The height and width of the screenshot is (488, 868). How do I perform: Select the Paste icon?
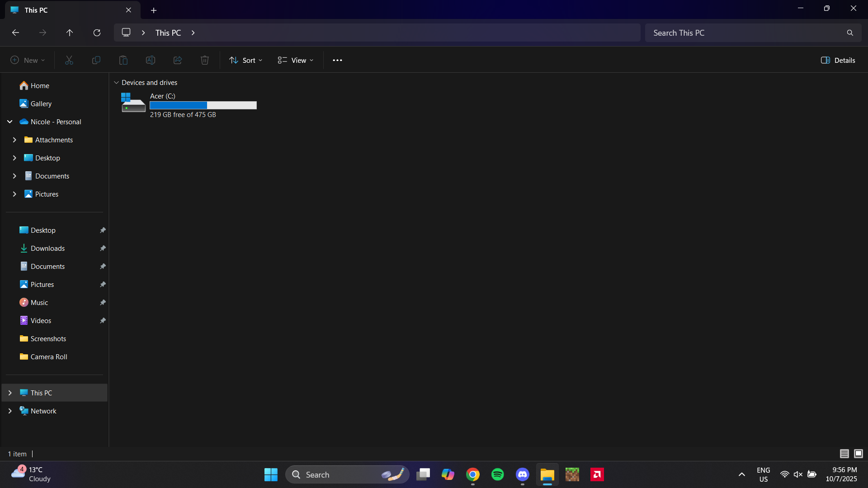[x=123, y=60]
